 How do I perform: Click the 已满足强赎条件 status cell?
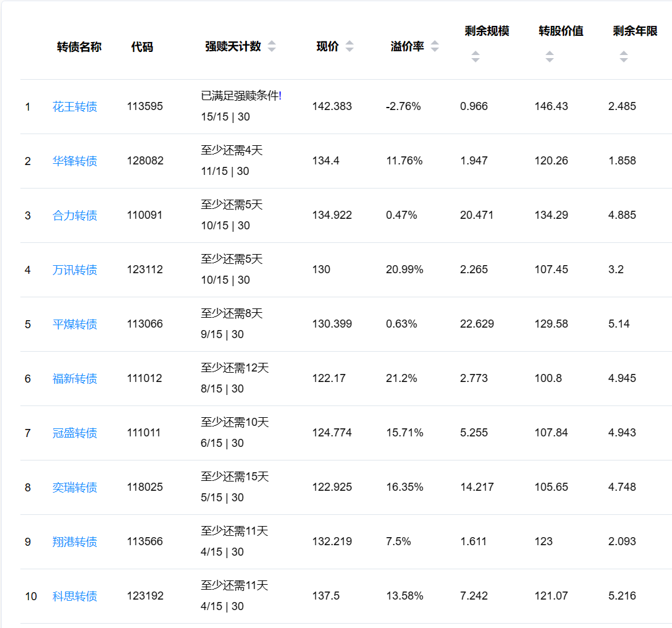tap(241, 96)
